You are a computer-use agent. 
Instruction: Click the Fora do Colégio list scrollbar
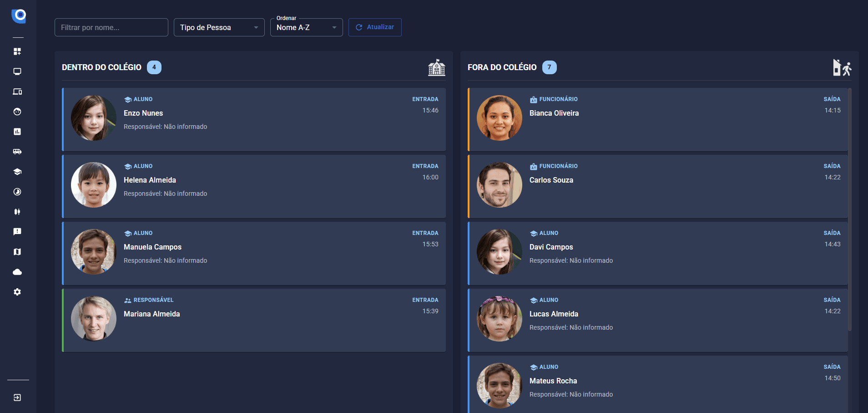(x=850, y=209)
